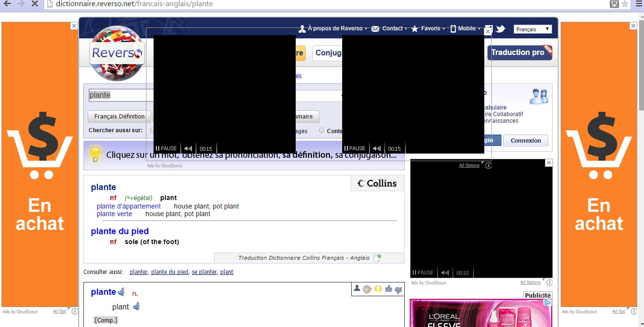
Task: Open À propos de Reverso link
Action: pos(335,28)
